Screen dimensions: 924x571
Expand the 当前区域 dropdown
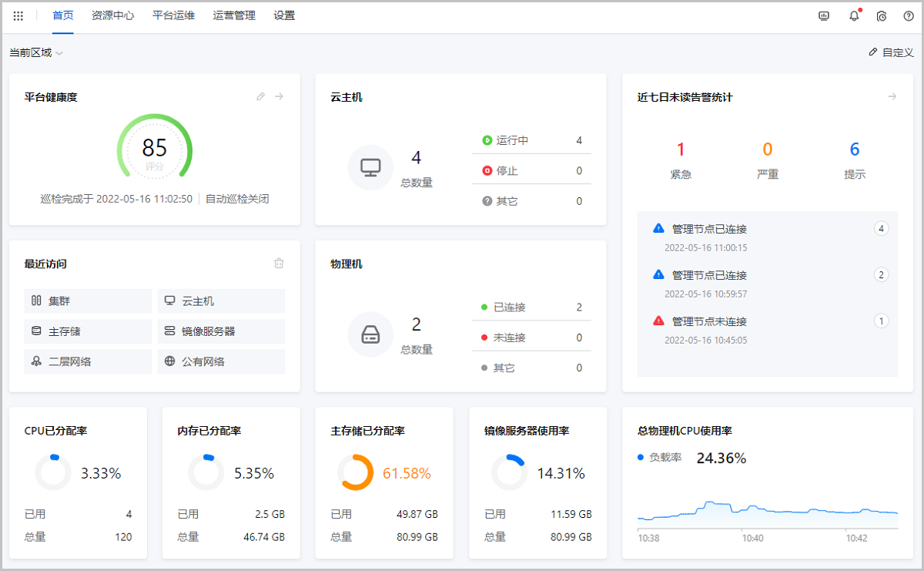[36, 53]
